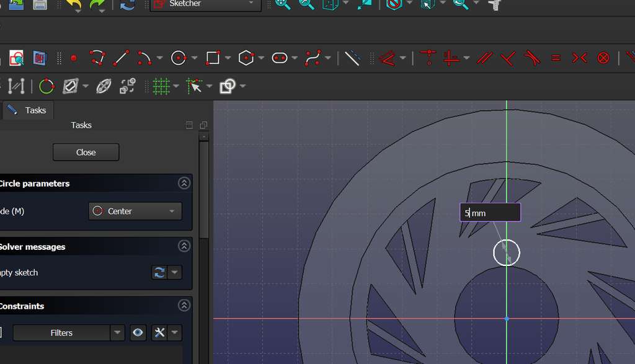
Task: Click the View Section icon
Action: [40, 58]
